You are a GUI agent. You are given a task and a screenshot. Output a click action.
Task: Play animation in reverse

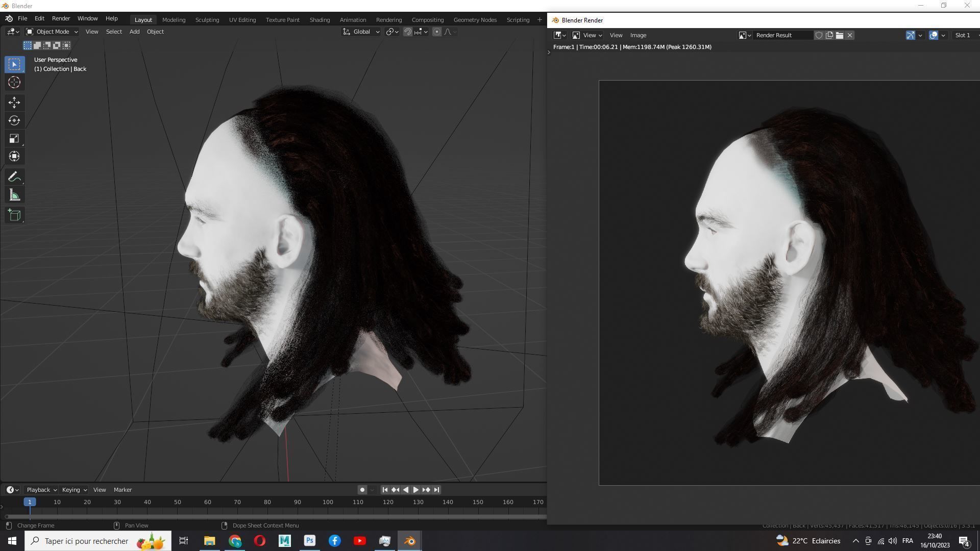405,490
